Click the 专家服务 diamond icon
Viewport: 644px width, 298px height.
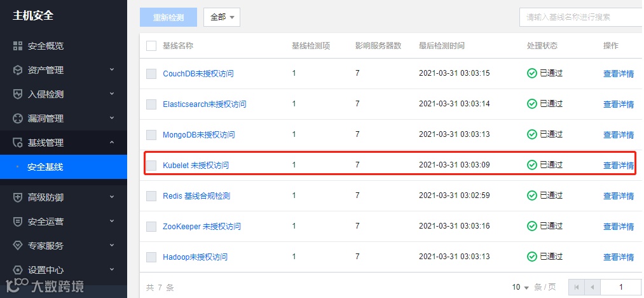[18, 246]
